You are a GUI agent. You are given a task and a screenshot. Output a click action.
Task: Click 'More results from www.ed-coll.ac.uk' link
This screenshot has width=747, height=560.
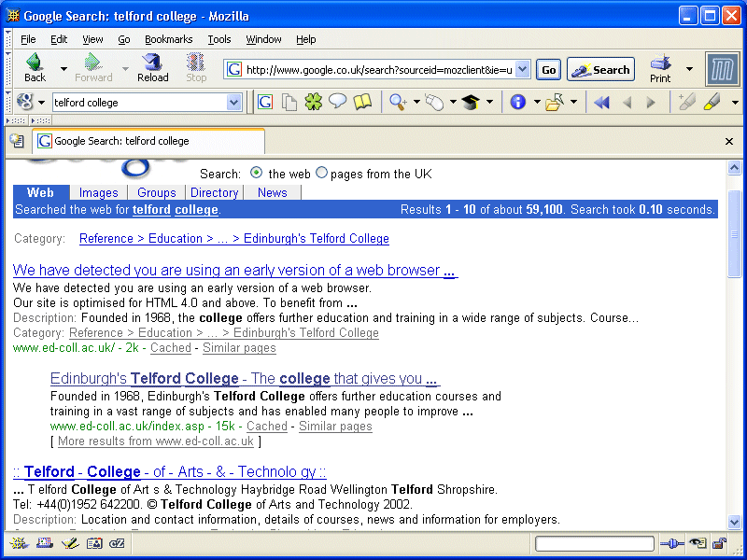tap(156, 441)
